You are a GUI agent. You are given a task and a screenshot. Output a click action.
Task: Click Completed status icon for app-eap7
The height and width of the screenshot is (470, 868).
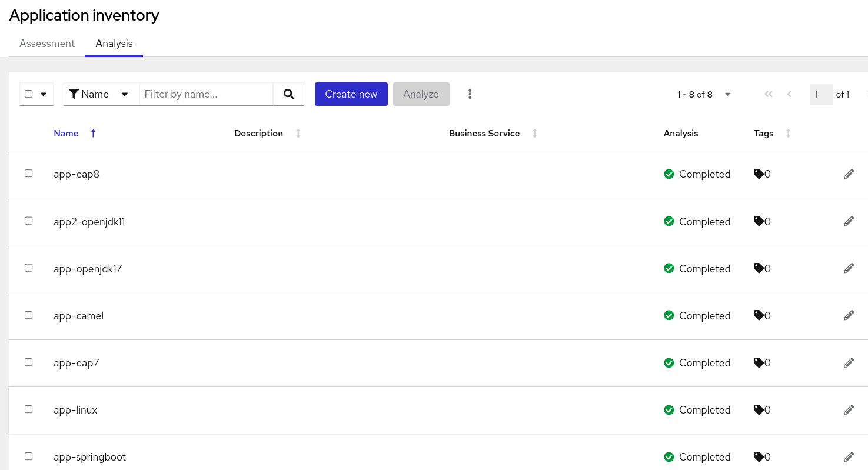(669, 363)
